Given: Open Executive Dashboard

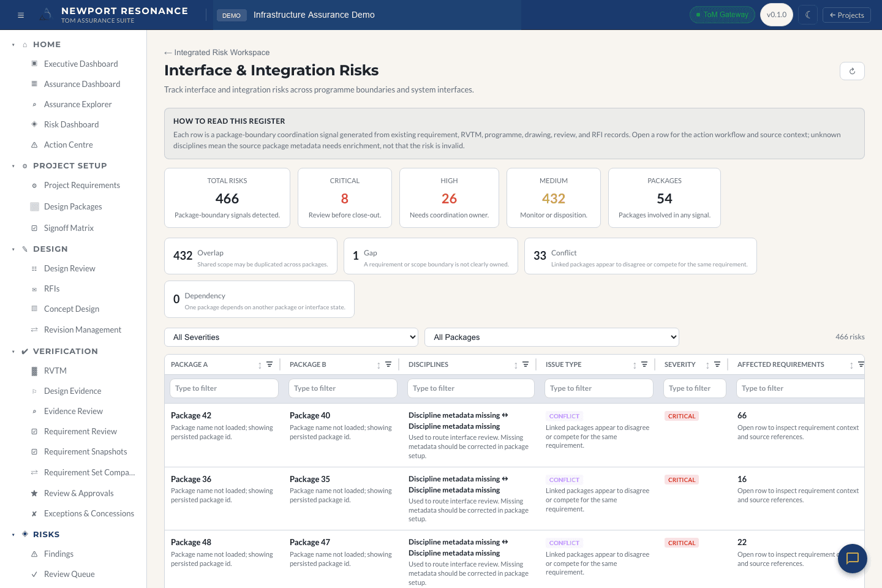Looking at the screenshot, I should pyautogui.click(x=81, y=64).
